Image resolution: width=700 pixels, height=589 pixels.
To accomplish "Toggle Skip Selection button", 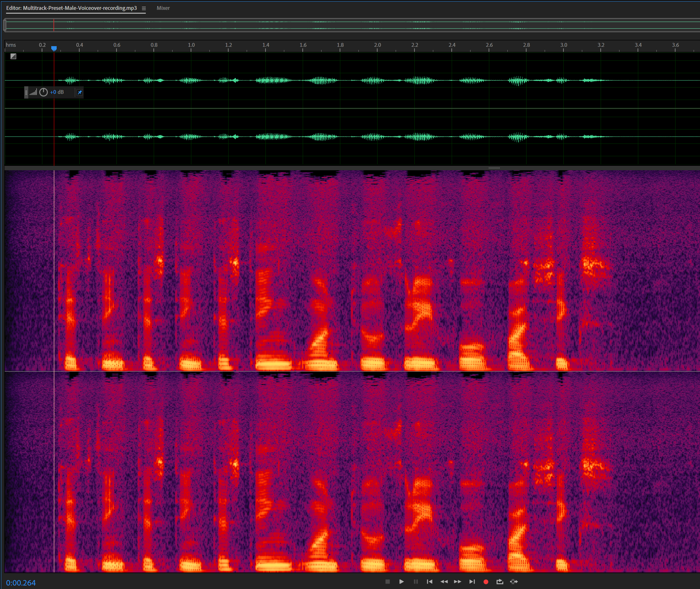I will (514, 582).
